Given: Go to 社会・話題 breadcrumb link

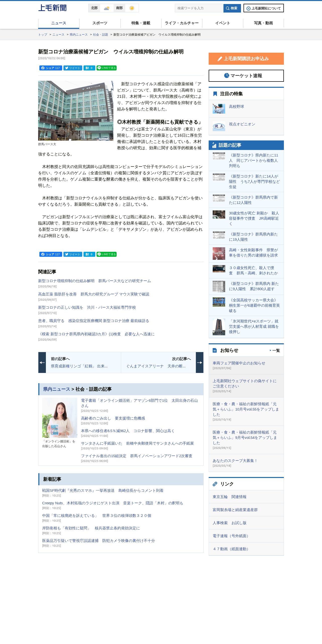Looking at the screenshot, I should tap(100, 35).
